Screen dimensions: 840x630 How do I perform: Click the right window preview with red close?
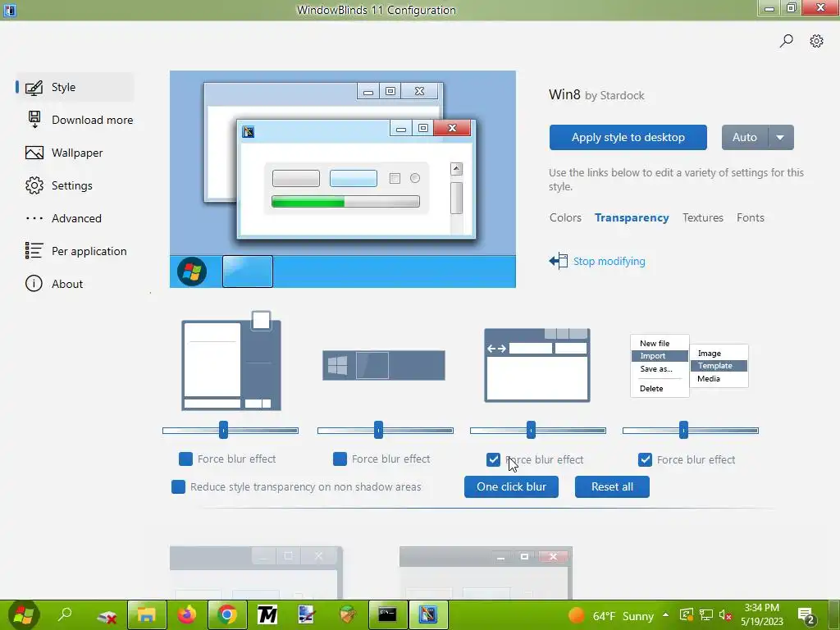(x=486, y=573)
